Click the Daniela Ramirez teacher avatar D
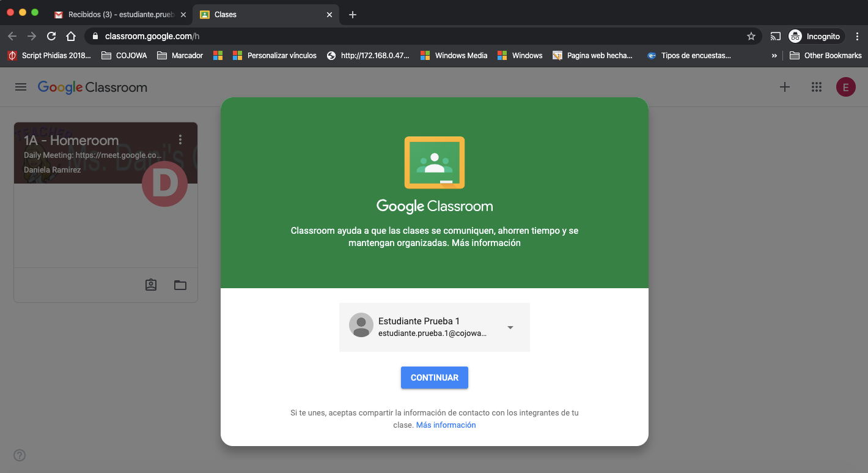Image resolution: width=868 pixels, height=473 pixels. [x=164, y=184]
